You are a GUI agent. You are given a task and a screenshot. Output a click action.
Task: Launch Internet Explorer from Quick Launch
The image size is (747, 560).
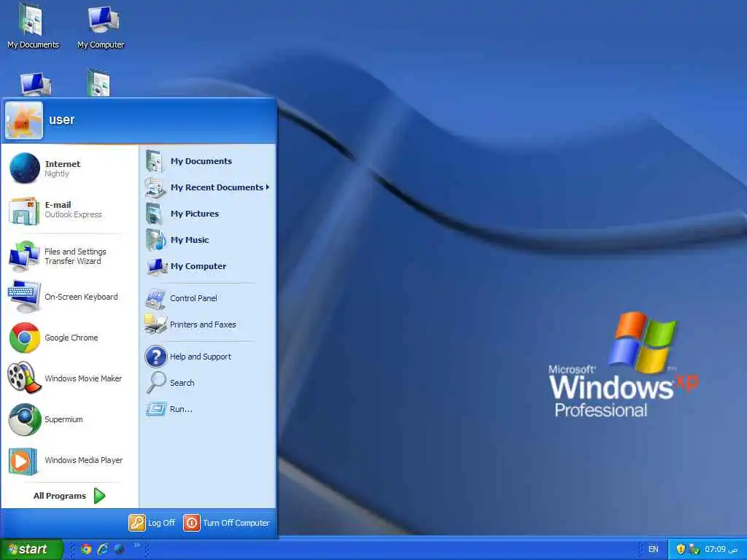tap(103, 549)
